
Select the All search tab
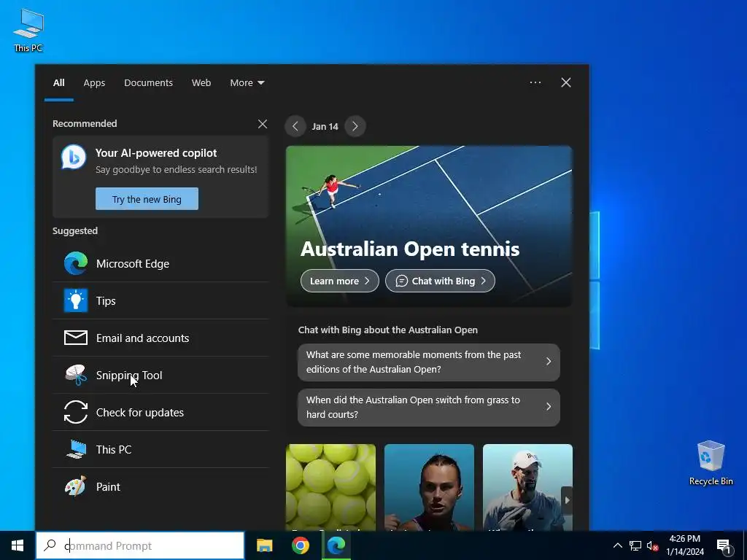(x=58, y=83)
